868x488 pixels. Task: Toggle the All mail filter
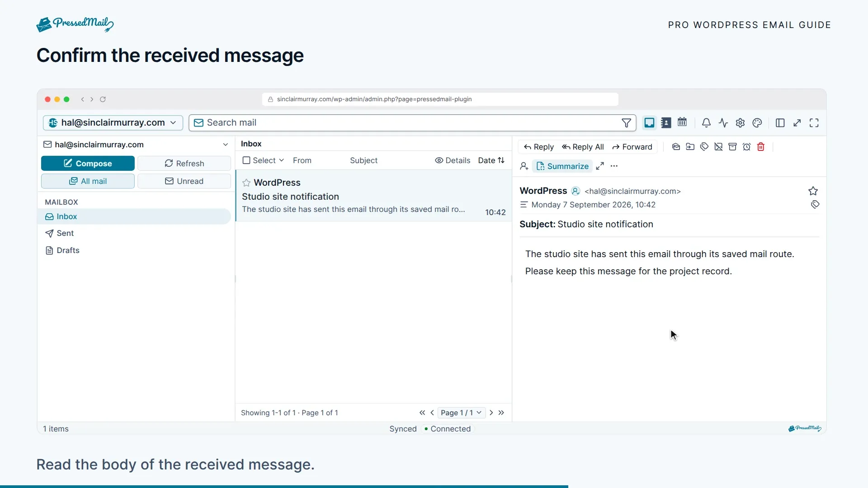click(x=88, y=181)
